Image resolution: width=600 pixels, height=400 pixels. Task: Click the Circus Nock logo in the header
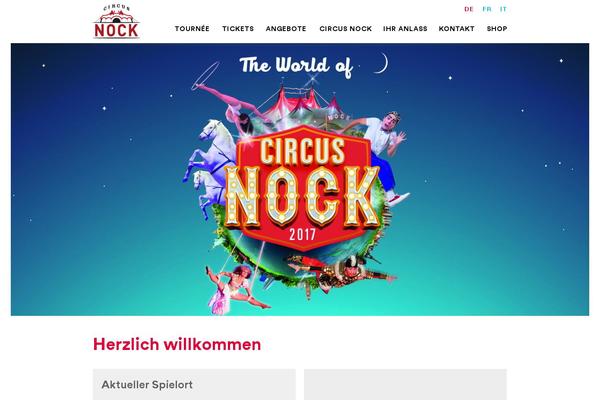(x=117, y=22)
